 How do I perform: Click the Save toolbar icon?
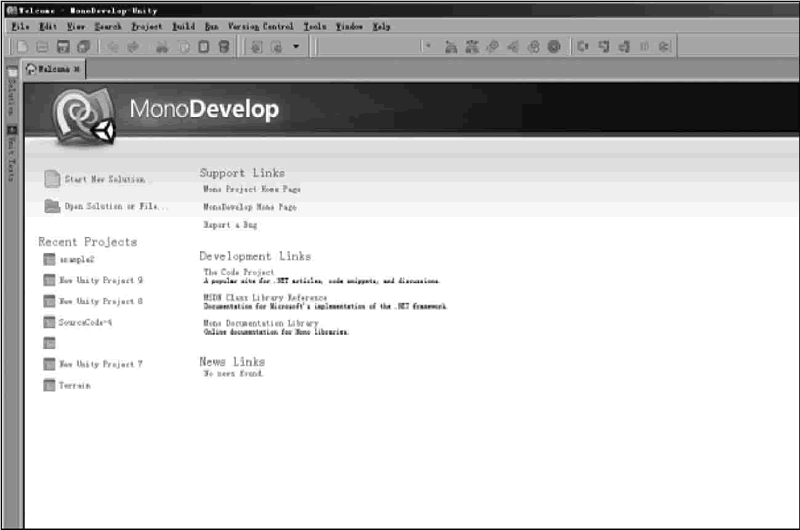(x=63, y=47)
